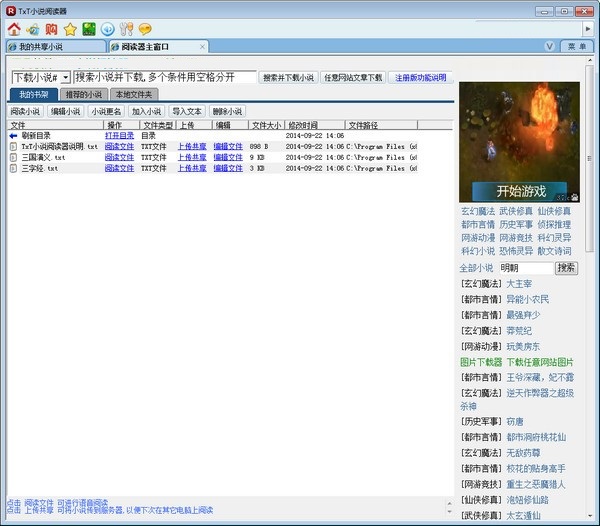This screenshot has height=526, width=600.
Task: Open the wrench tools settings icon
Action: pyautogui.click(x=126, y=29)
